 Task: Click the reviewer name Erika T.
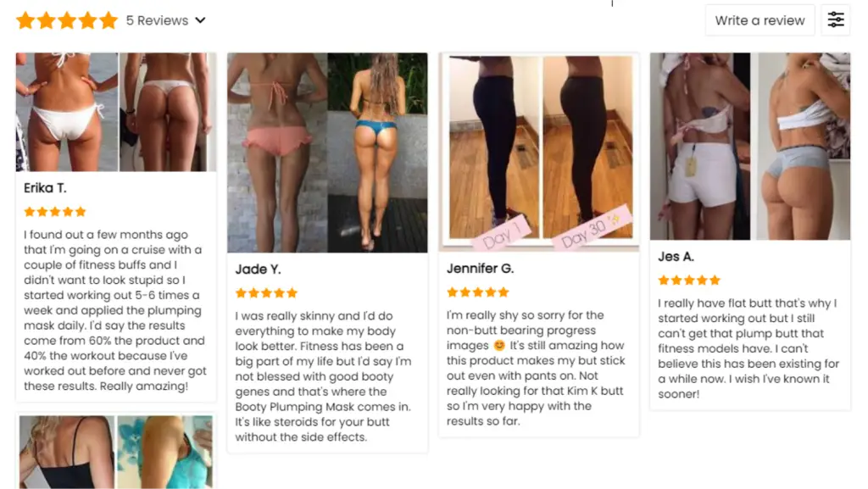coord(45,188)
